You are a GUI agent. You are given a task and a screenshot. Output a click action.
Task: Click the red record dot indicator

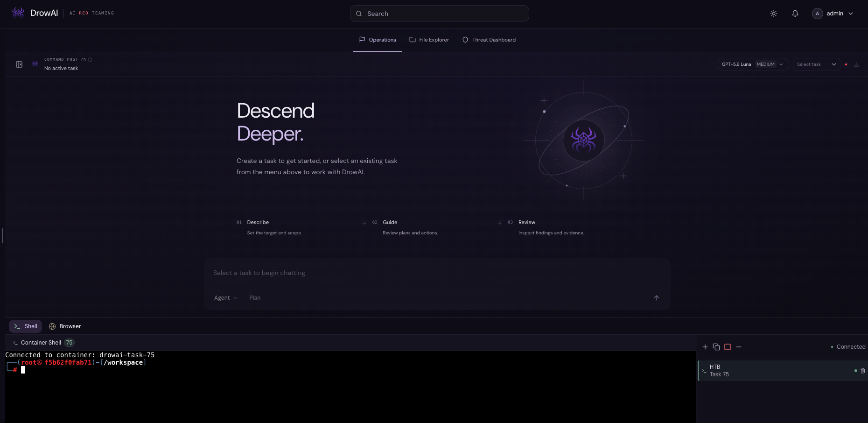(846, 64)
